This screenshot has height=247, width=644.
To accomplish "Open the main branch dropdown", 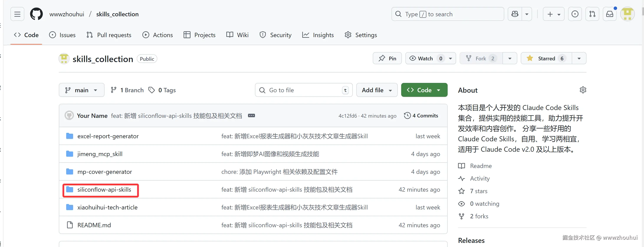I will pyautogui.click(x=82, y=90).
